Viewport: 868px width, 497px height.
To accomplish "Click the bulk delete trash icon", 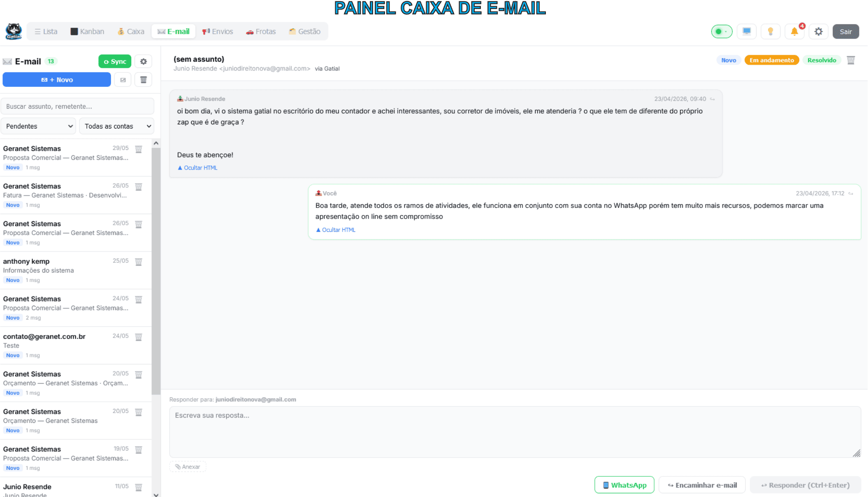I will 144,79.
